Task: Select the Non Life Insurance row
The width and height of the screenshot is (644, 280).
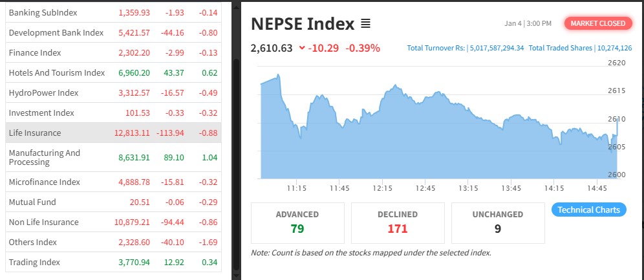Action: coord(113,222)
